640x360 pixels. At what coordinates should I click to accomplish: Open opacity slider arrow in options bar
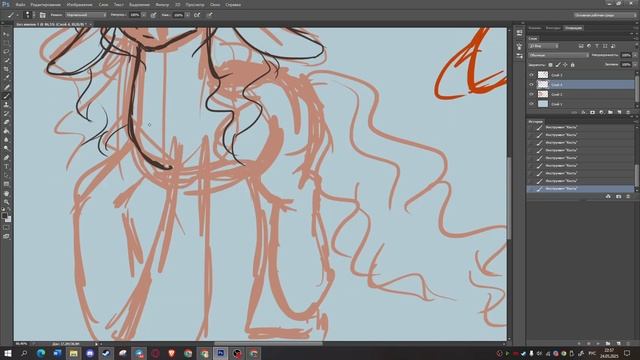[x=144, y=15]
